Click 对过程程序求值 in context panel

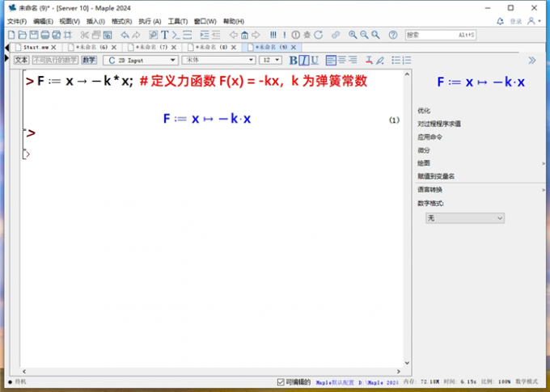pyautogui.click(x=439, y=124)
